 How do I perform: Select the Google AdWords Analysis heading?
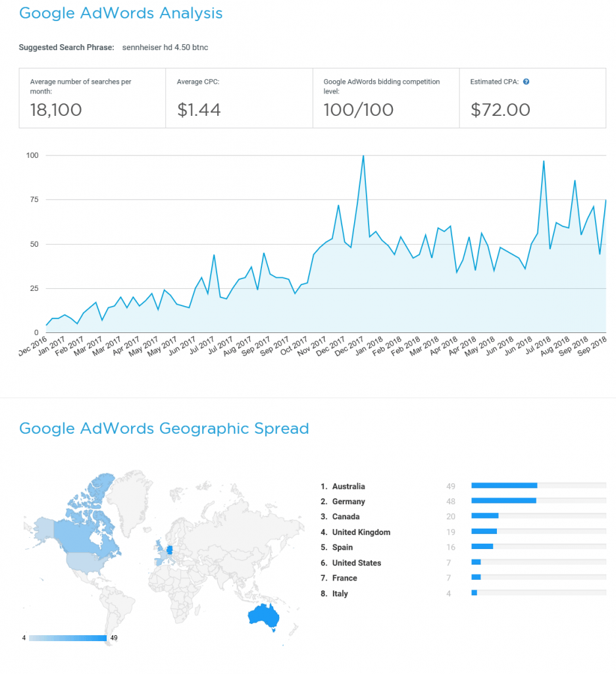tap(121, 13)
